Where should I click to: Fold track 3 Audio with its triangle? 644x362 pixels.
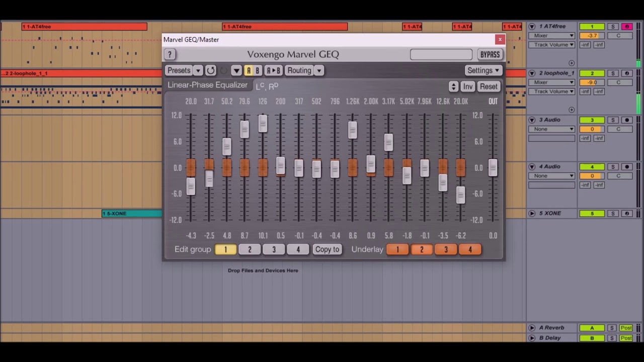[x=532, y=120]
